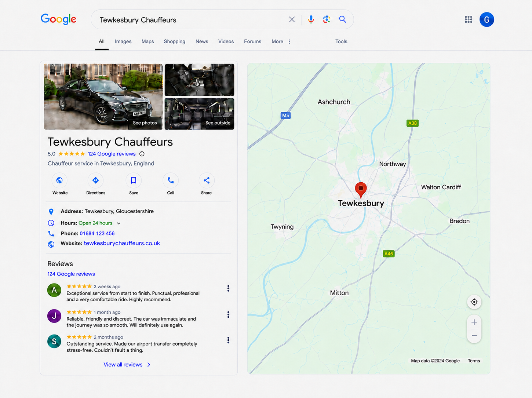This screenshot has height=398, width=532.
Task: Zoom in on the map
Action: [x=474, y=322]
